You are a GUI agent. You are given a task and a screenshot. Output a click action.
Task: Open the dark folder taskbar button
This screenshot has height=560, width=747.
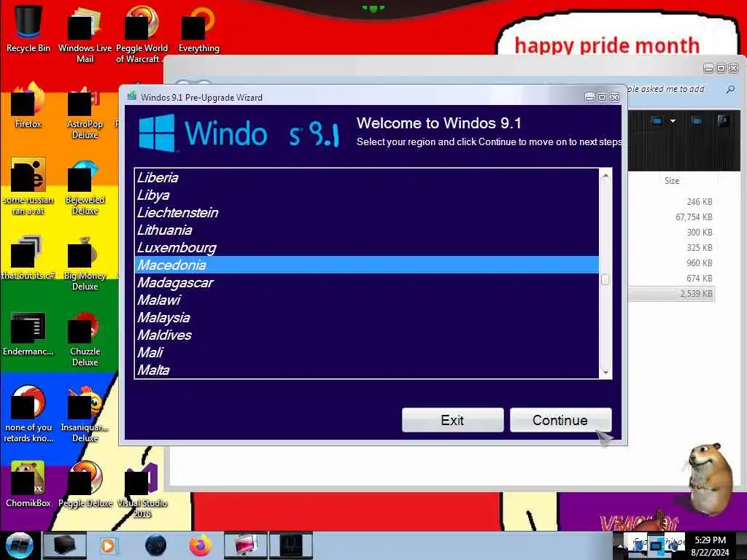point(65,545)
